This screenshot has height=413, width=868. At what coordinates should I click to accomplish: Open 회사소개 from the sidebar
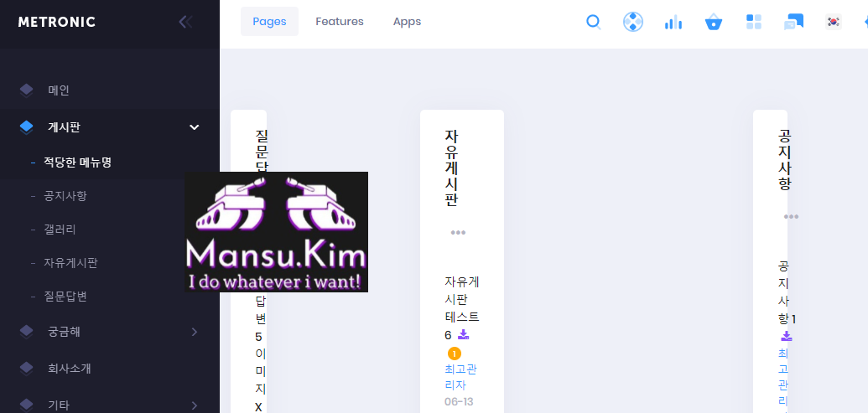coord(69,369)
